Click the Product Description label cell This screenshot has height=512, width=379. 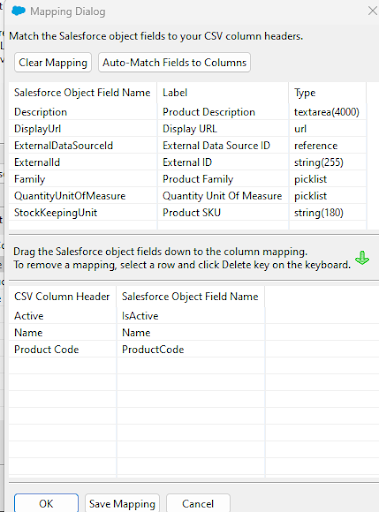point(223,112)
